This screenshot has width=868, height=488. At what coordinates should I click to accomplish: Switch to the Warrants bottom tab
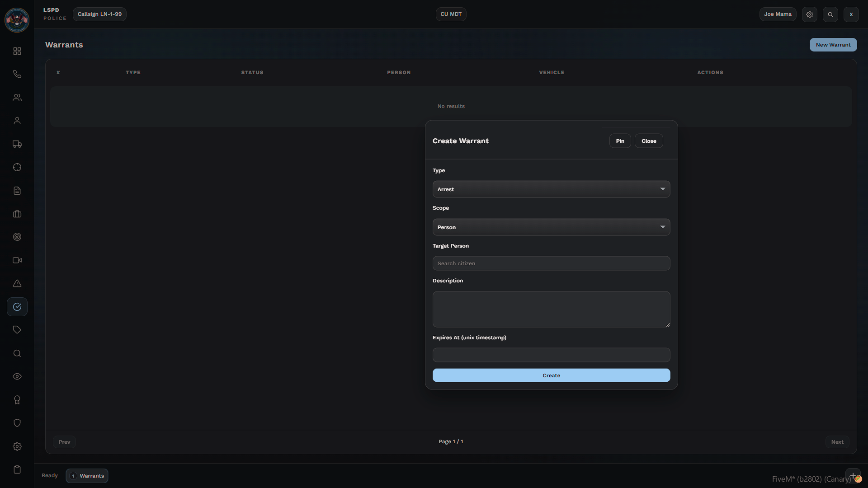[87, 476]
